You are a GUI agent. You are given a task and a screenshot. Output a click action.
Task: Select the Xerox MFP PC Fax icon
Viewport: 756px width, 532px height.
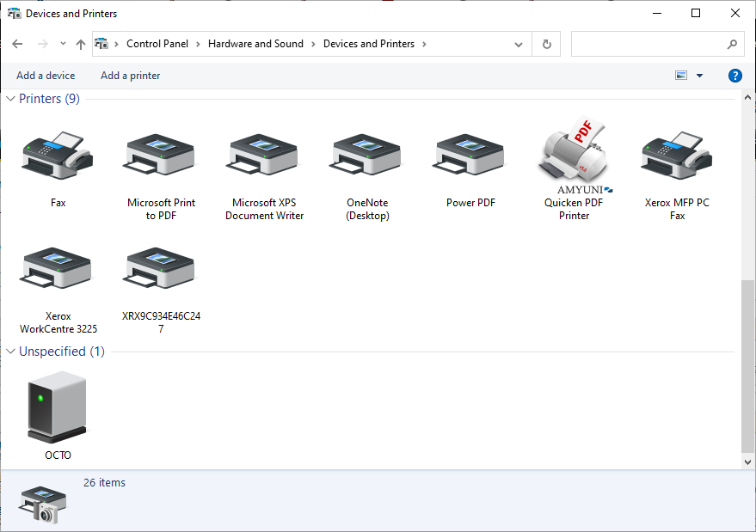tap(677, 156)
